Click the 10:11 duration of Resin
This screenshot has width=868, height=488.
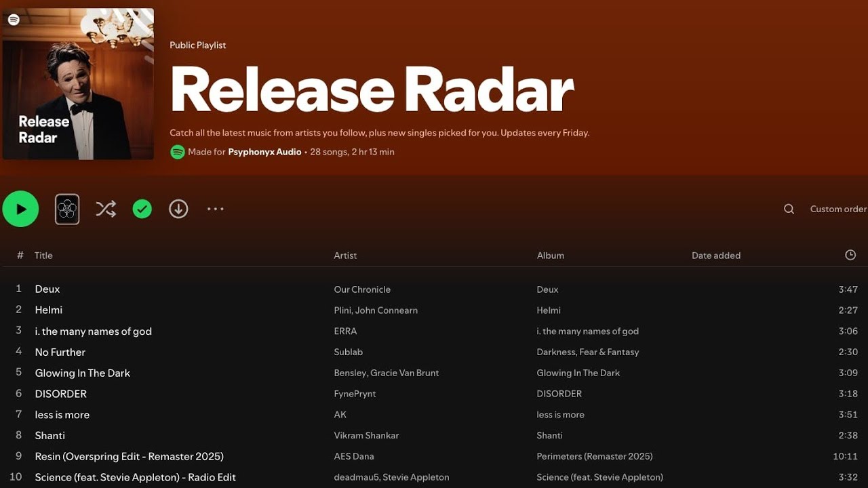[846, 457]
